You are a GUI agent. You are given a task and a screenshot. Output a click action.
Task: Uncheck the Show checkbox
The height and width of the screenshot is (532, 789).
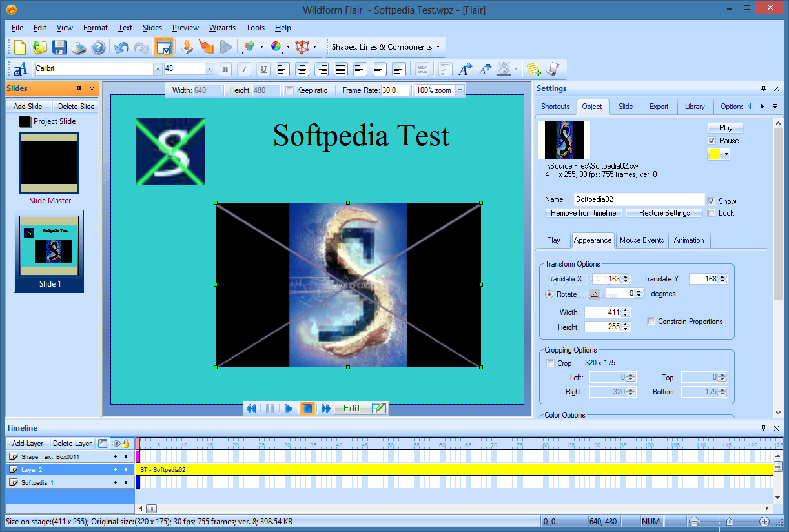(712, 201)
